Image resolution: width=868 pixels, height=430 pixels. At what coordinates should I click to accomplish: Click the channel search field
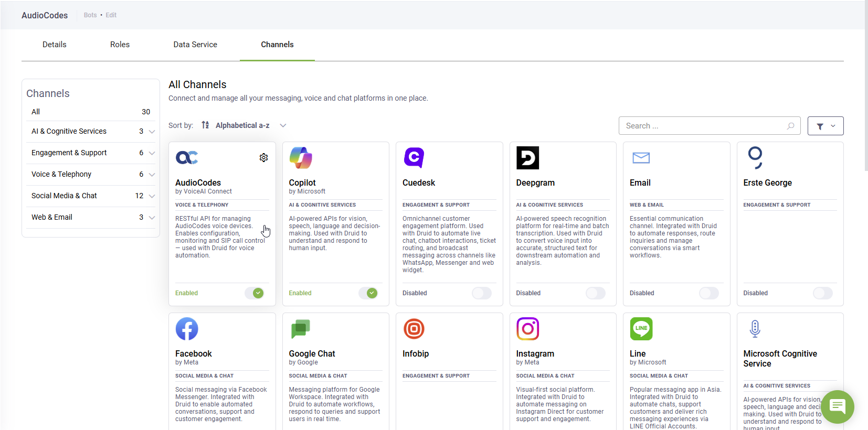pos(703,126)
